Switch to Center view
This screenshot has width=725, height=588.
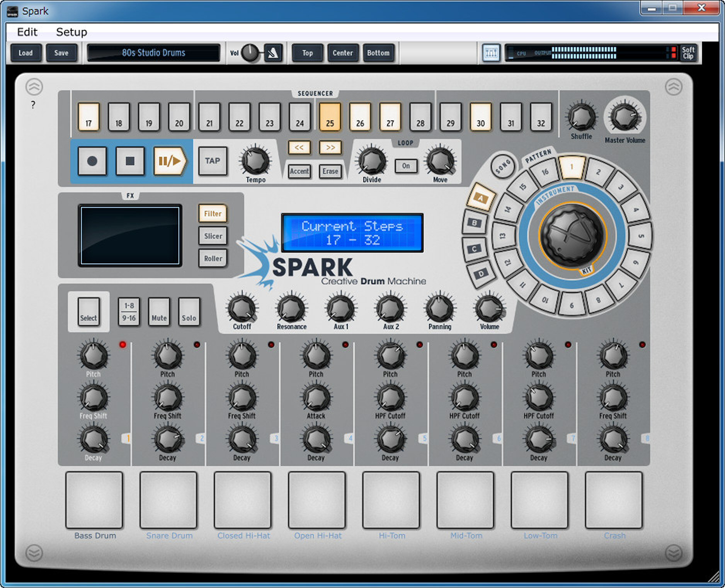(x=343, y=53)
